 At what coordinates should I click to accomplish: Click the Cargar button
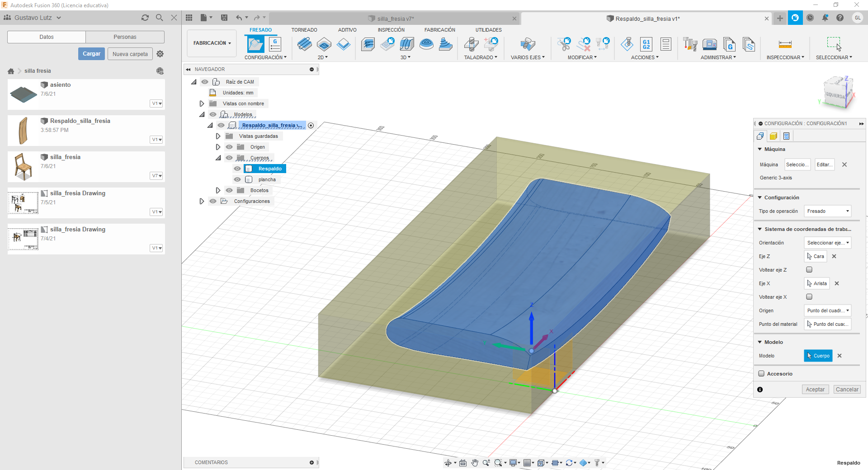point(91,54)
